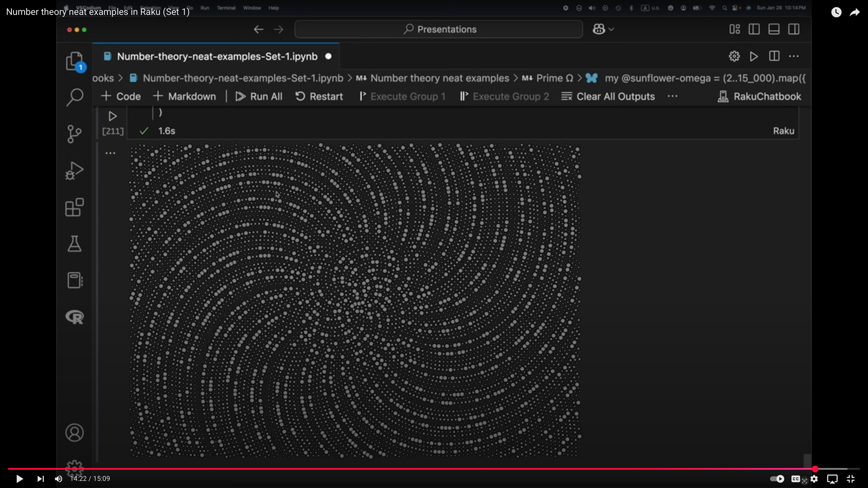This screenshot has height=488, width=868.
Task: Open the Help menu in menu bar
Action: tap(274, 8)
